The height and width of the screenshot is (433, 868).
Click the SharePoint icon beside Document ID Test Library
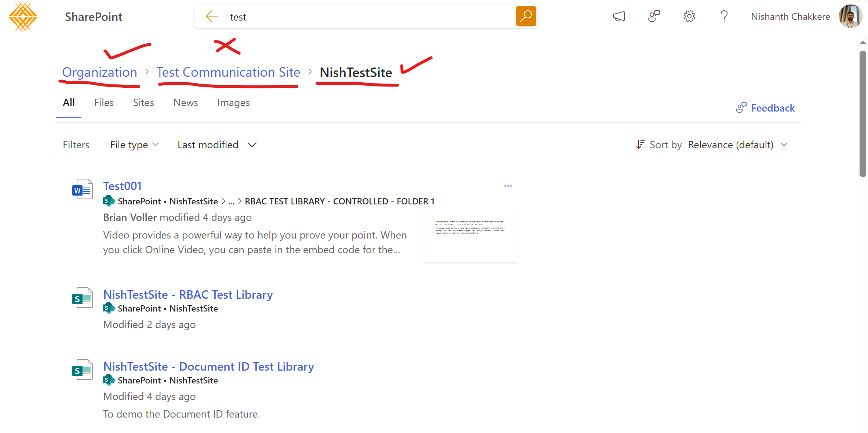click(x=82, y=370)
